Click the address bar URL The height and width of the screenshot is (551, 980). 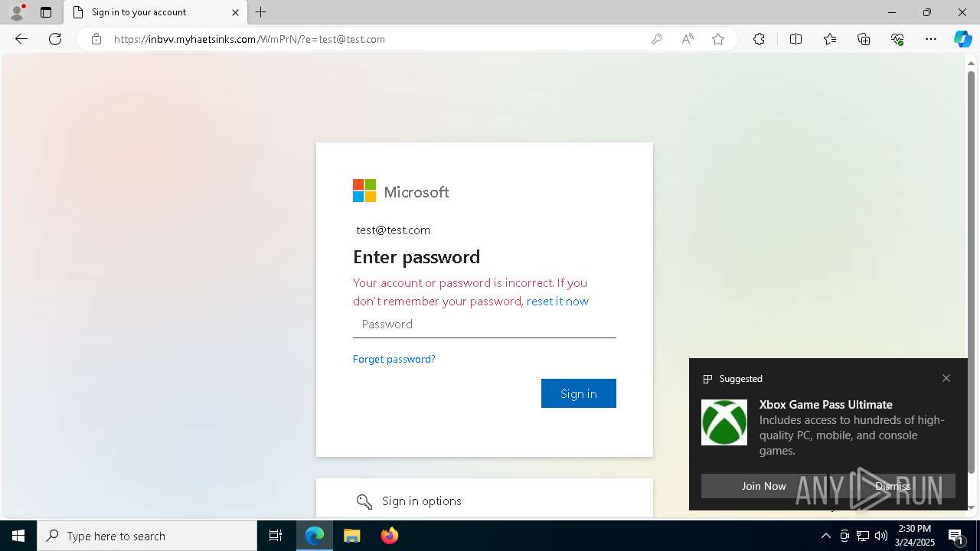click(250, 39)
